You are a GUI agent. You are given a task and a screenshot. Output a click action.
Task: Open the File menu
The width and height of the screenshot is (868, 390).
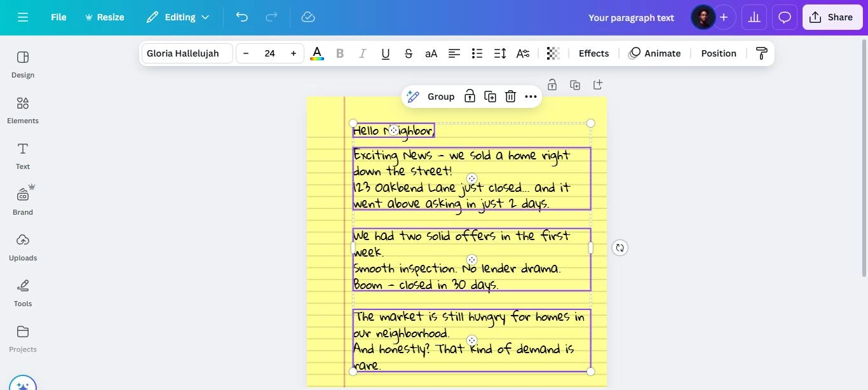[58, 17]
